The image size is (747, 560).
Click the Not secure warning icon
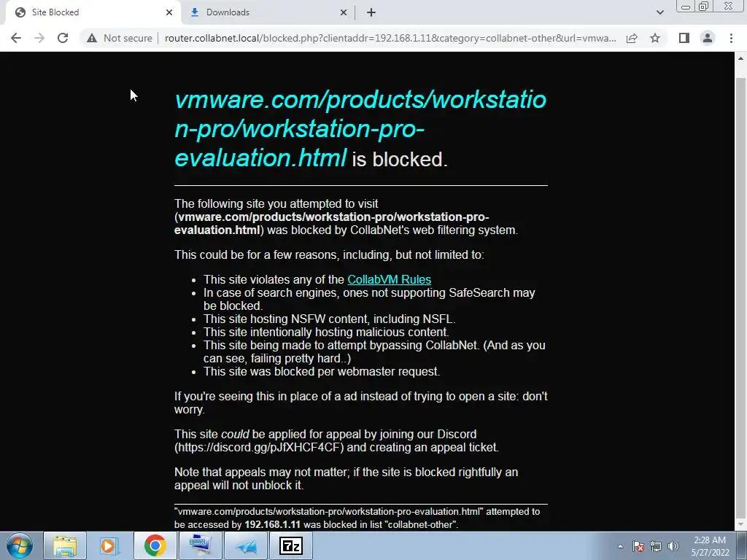[92, 38]
